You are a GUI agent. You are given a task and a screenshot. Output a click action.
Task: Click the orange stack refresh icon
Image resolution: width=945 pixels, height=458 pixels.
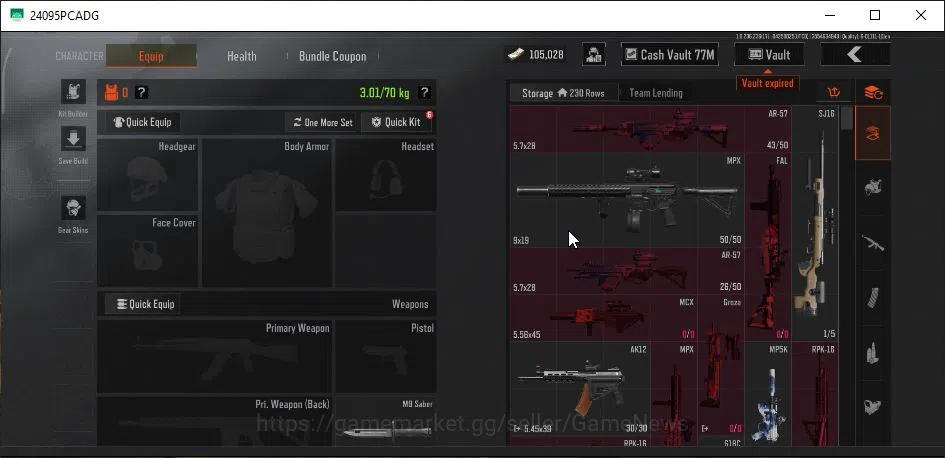click(873, 93)
